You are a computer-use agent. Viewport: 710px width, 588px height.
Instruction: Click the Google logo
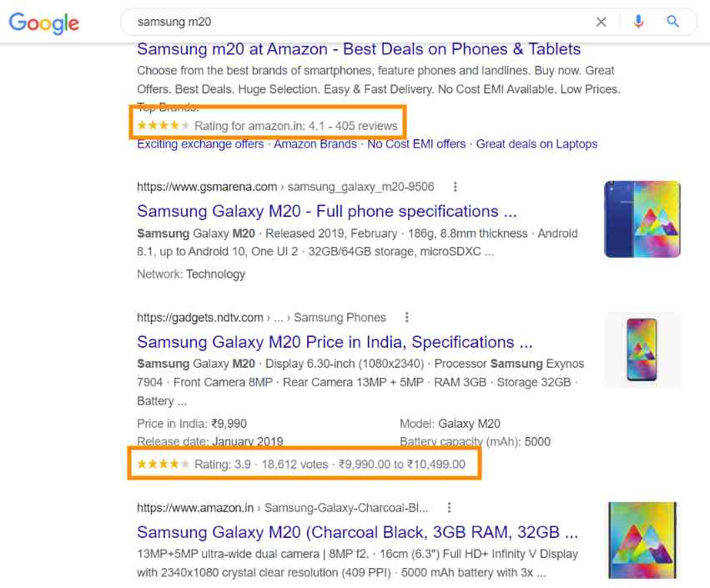click(43, 23)
